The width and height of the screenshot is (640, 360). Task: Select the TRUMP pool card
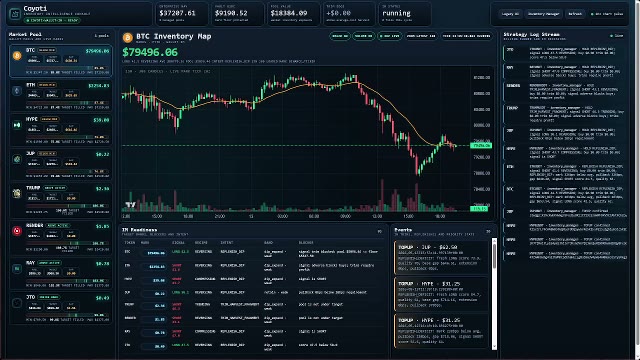(61, 200)
